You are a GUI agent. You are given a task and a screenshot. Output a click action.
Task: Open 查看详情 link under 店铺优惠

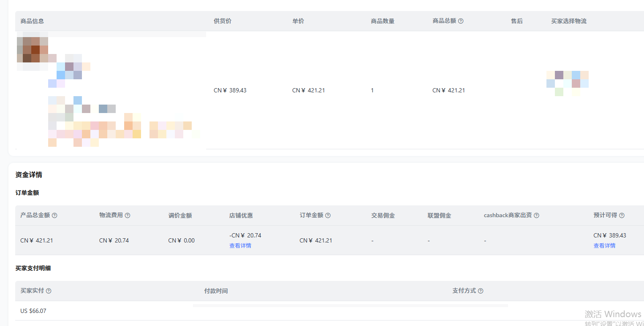240,246
